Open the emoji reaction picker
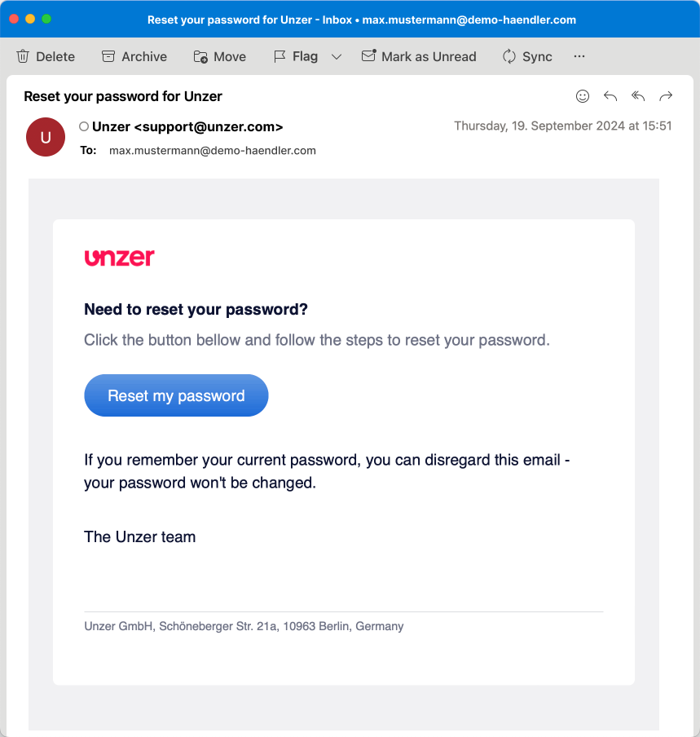Screen dimensions: 700x737 (x=583, y=96)
